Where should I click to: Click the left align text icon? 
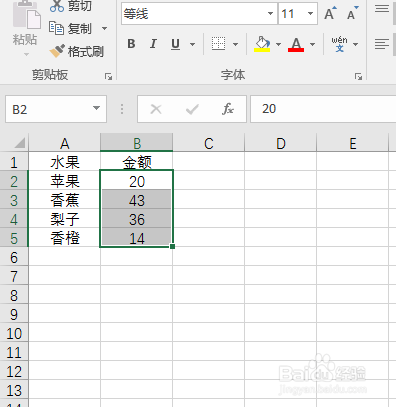[382, 44]
